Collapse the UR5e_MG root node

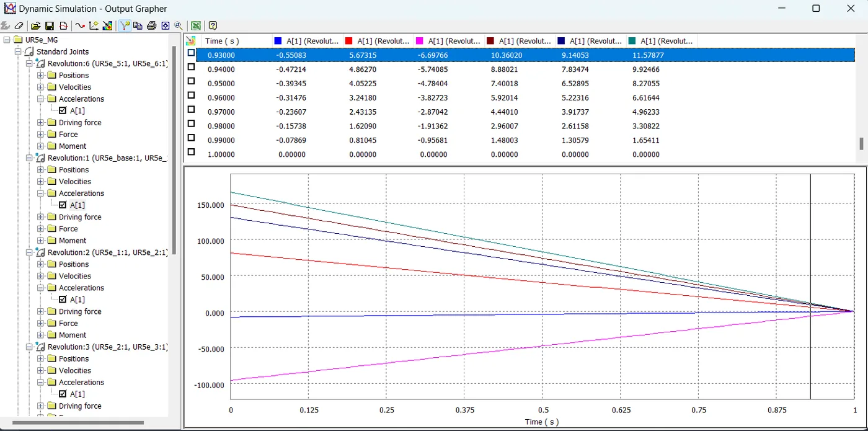click(x=7, y=40)
